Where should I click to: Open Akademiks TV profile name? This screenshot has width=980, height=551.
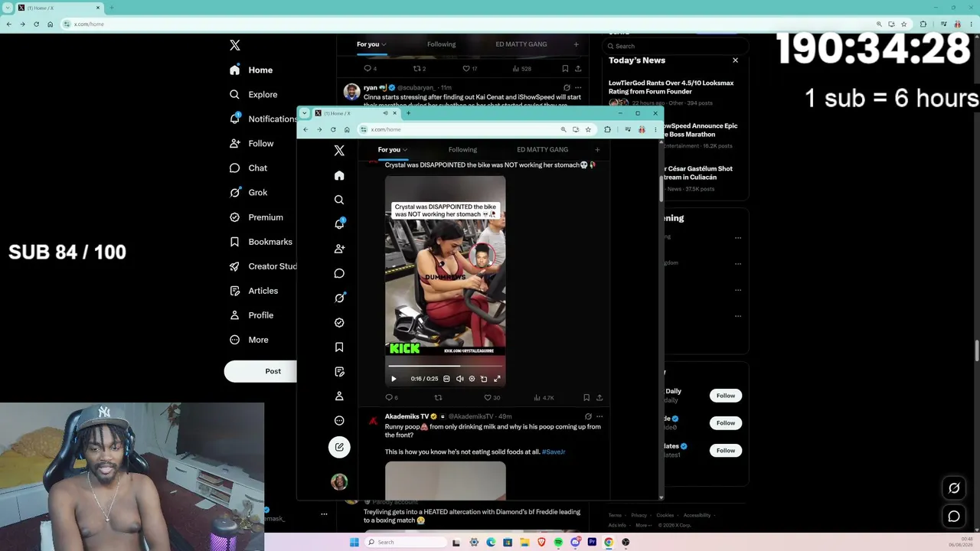click(x=407, y=417)
